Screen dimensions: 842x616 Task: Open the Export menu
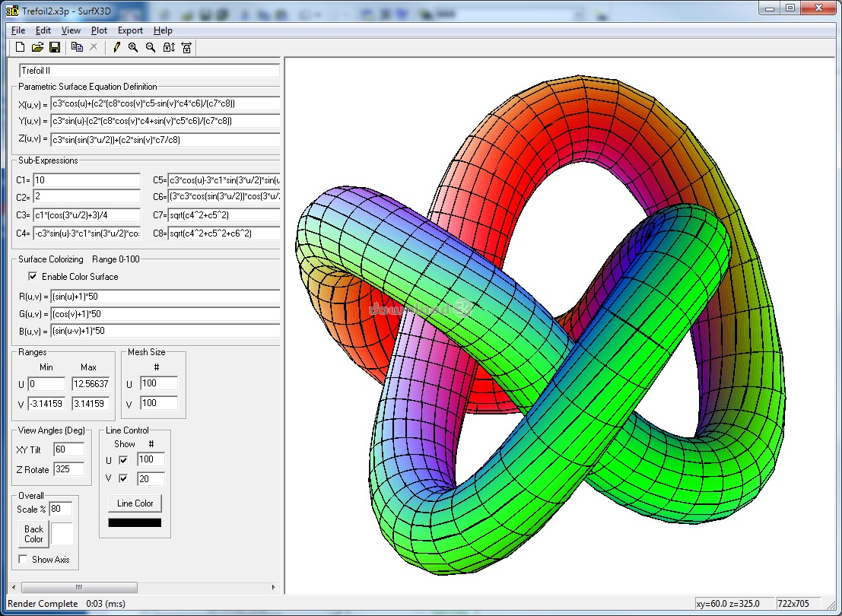click(x=130, y=30)
